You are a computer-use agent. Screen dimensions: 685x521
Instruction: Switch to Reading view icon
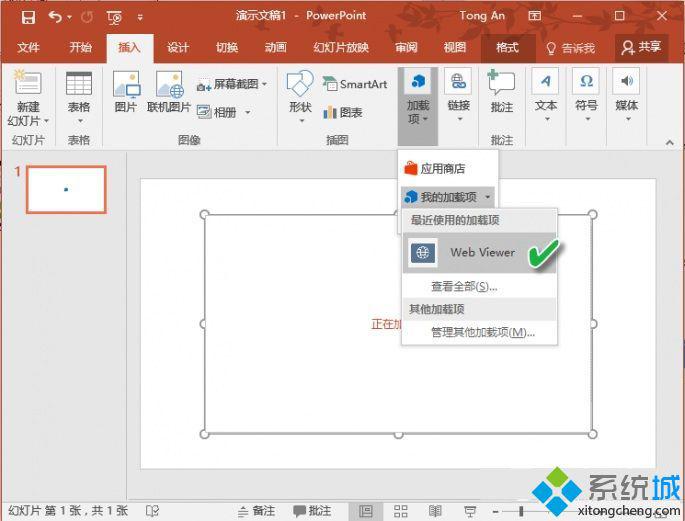point(435,511)
